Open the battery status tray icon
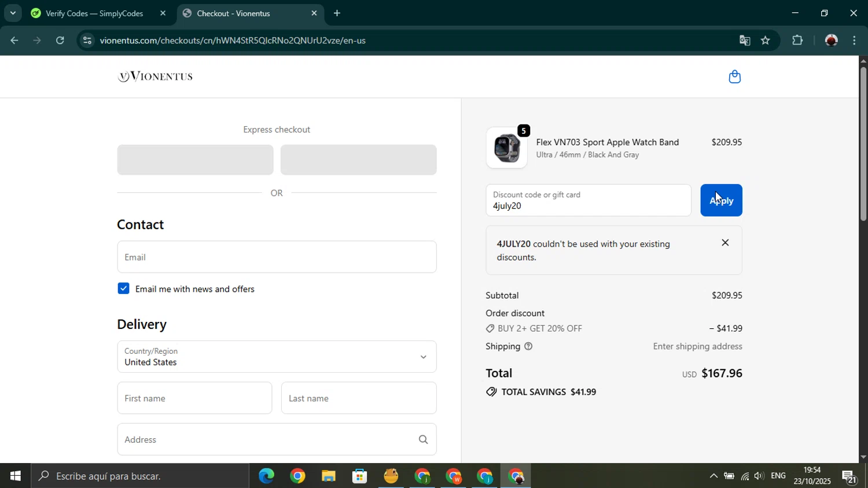This screenshot has width=868, height=488. [729, 476]
